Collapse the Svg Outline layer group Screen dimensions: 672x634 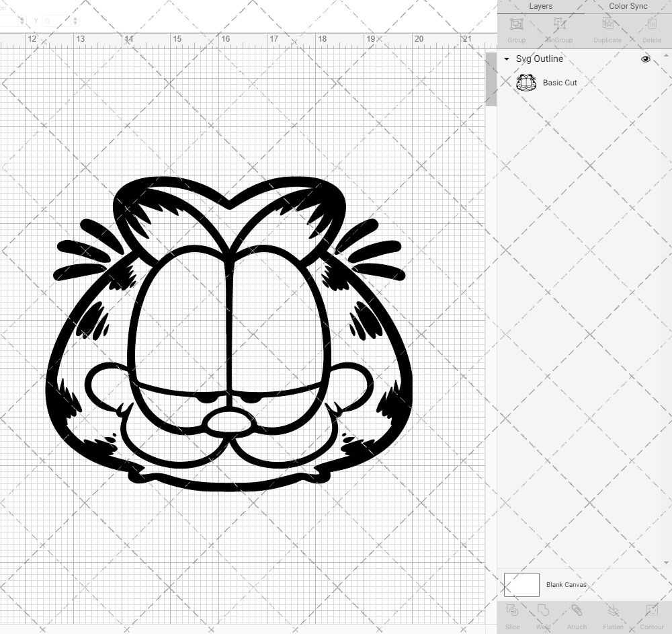[506, 59]
